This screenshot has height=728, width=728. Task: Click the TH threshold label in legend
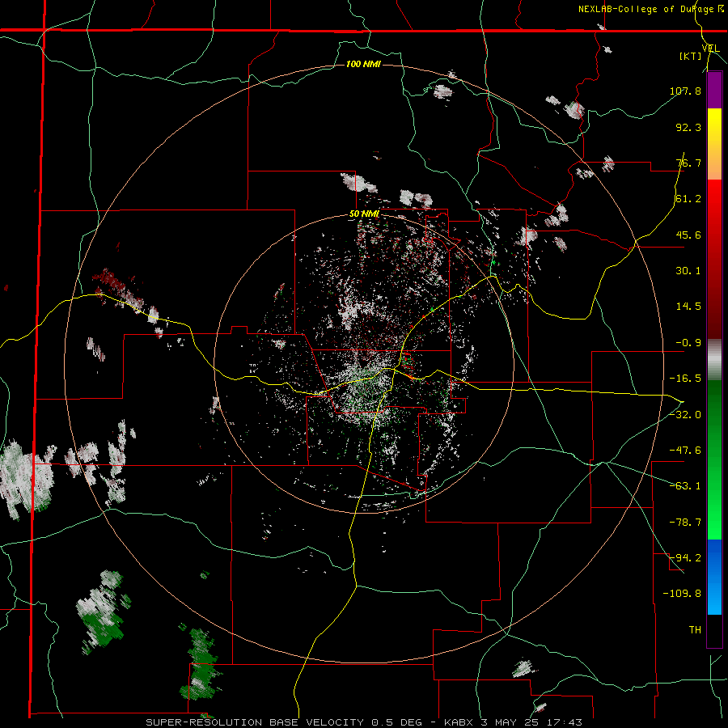click(x=695, y=630)
